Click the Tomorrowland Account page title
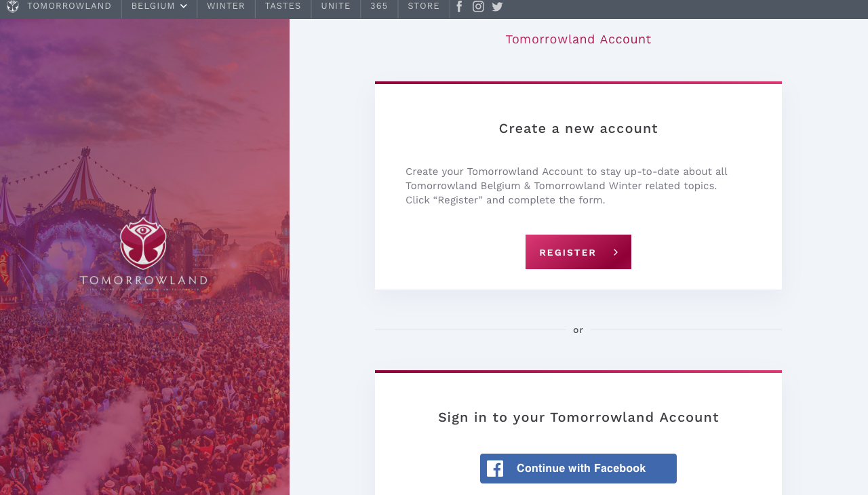 (x=578, y=39)
